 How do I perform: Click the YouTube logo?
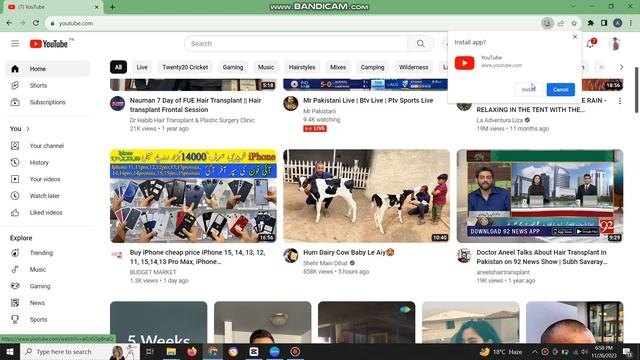tap(49, 44)
